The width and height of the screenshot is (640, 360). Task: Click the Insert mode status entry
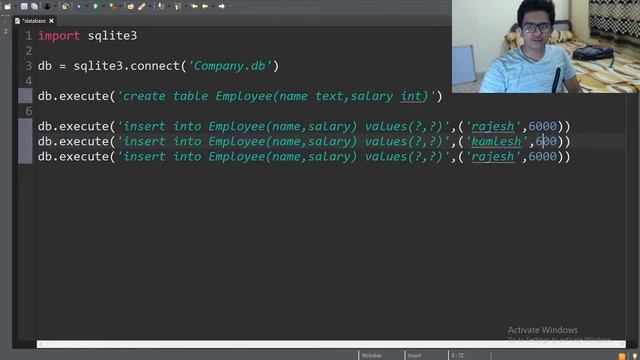[414, 356]
